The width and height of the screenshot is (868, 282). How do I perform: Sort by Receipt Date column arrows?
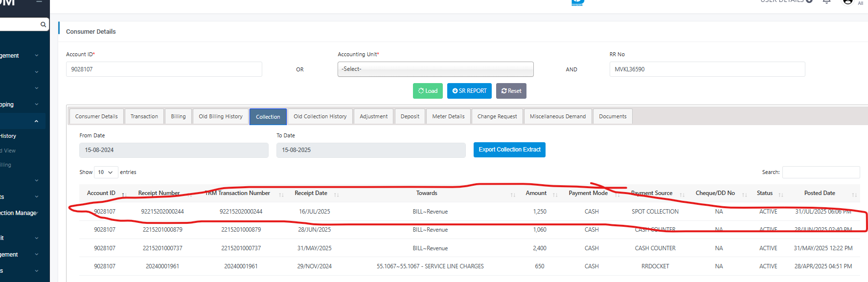(x=336, y=195)
